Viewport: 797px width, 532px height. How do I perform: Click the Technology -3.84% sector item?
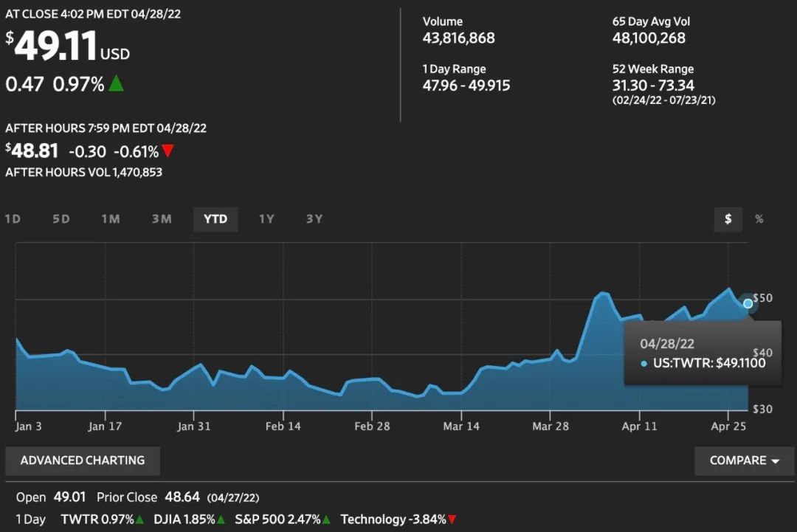coord(398,519)
